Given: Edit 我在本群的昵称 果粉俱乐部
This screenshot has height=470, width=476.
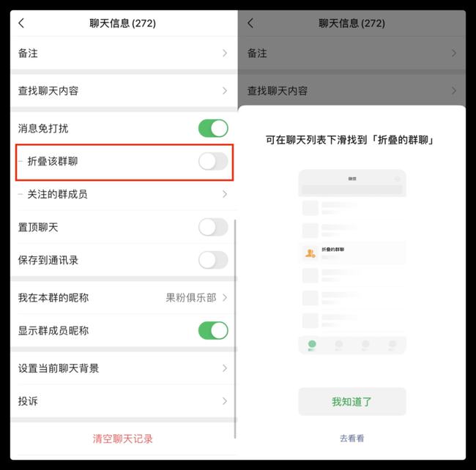Looking at the screenshot, I should click(124, 298).
